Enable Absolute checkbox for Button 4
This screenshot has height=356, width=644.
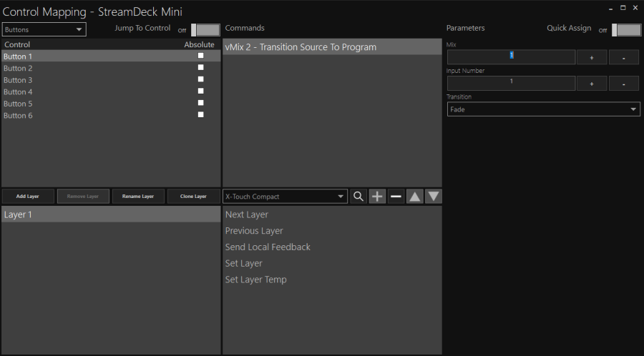[201, 92]
